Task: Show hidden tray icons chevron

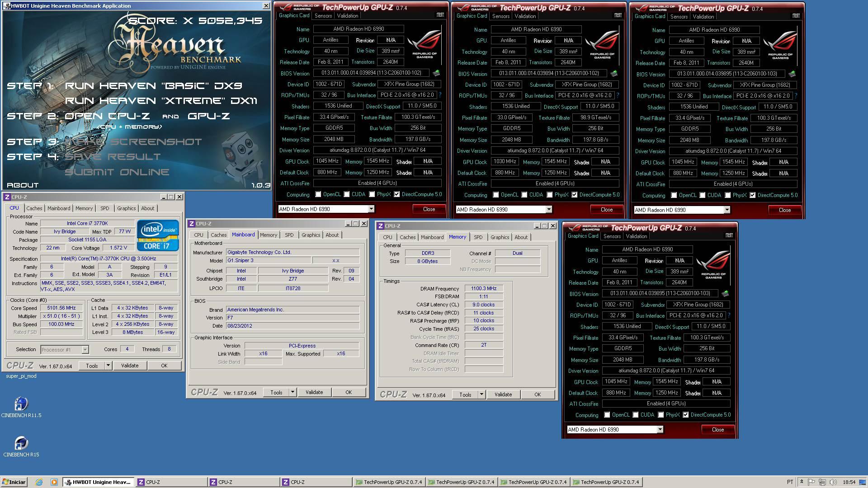Action: click(x=802, y=482)
